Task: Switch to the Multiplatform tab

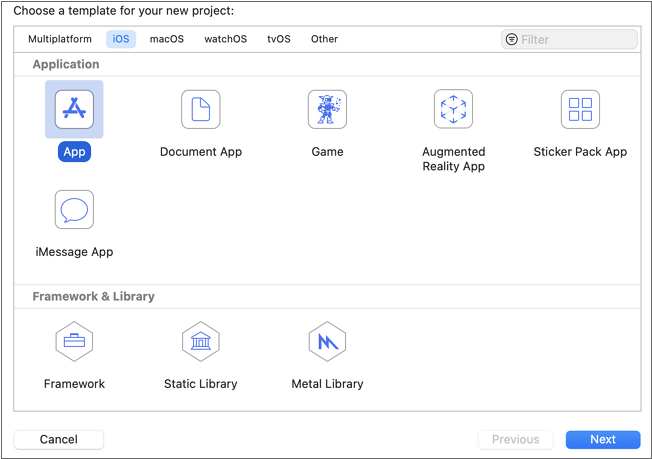Action: click(x=60, y=39)
